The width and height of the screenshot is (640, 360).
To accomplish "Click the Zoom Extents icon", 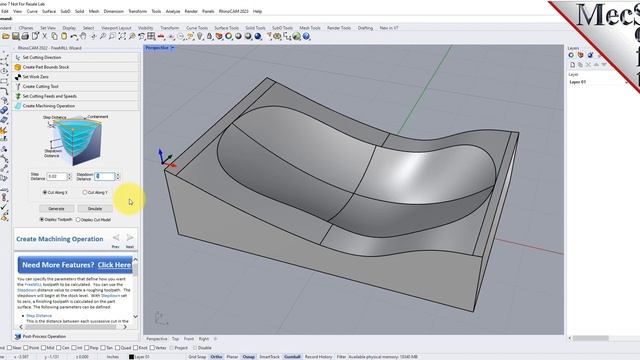I will pyautogui.click(x=122, y=36).
